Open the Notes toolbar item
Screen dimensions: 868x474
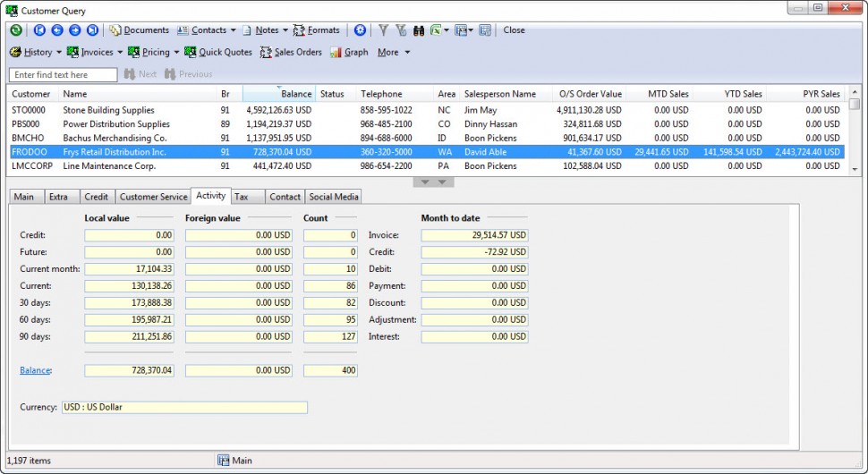[261, 30]
